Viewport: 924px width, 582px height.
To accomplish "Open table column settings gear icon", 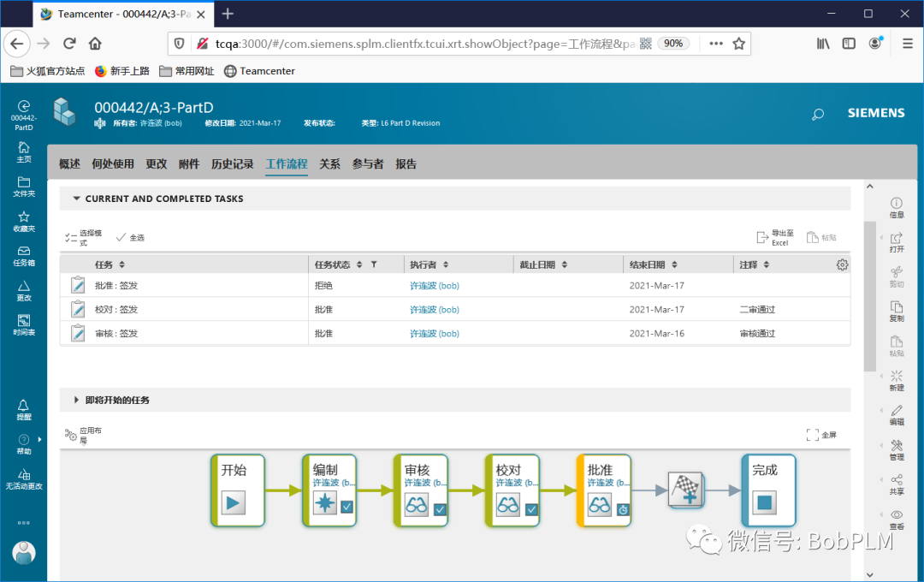I will click(x=842, y=264).
